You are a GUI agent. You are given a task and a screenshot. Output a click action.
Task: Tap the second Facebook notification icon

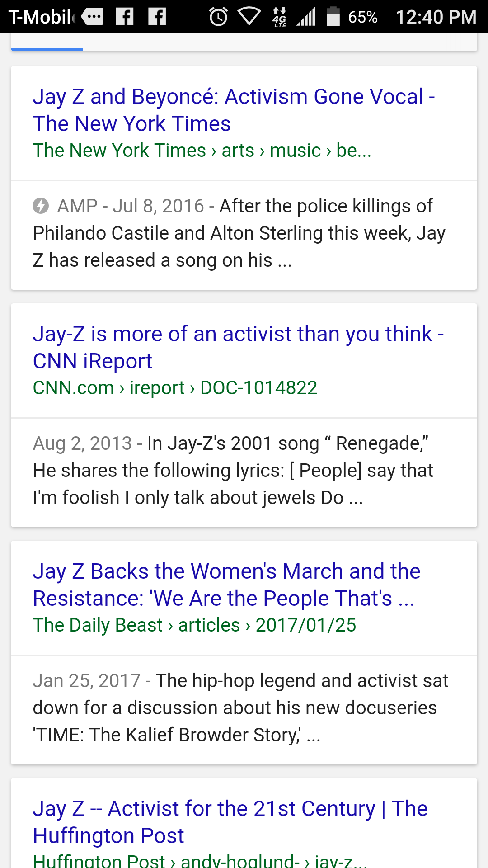click(x=157, y=17)
